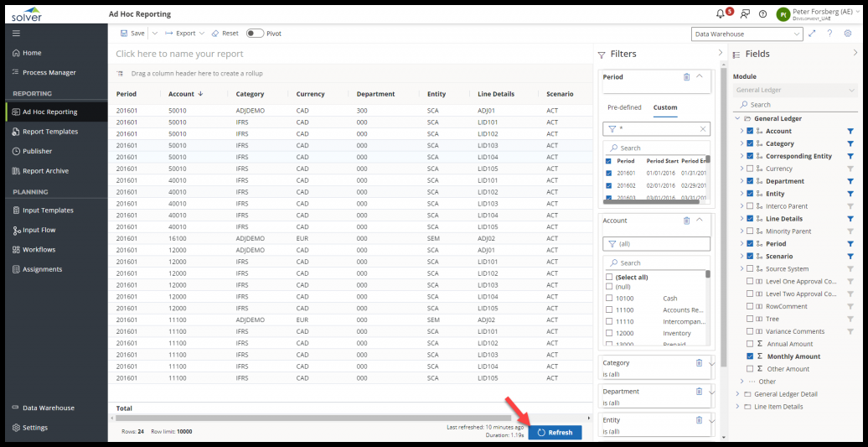Delete the Account filter with trash icon
Screen dimensions: 868x447
[687, 221]
